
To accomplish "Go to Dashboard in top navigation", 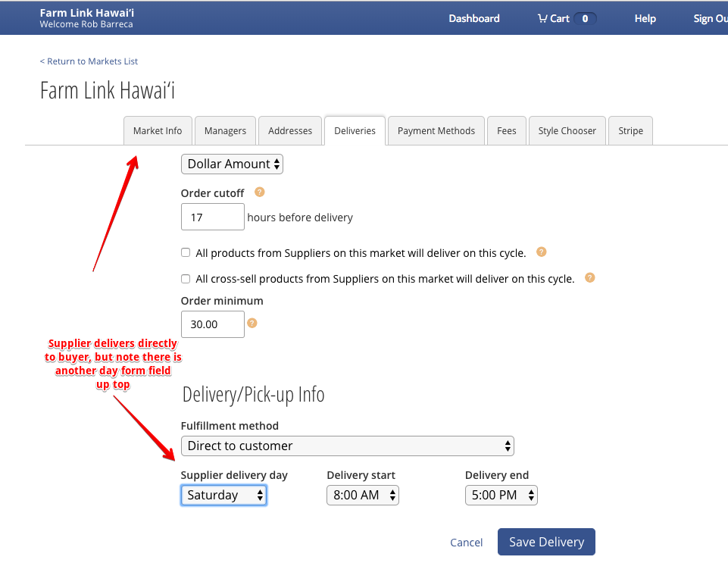I will pos(474,19).
